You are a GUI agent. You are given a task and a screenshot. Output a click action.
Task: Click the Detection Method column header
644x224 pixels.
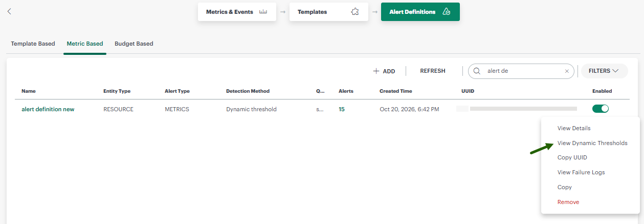click(248, 91)
